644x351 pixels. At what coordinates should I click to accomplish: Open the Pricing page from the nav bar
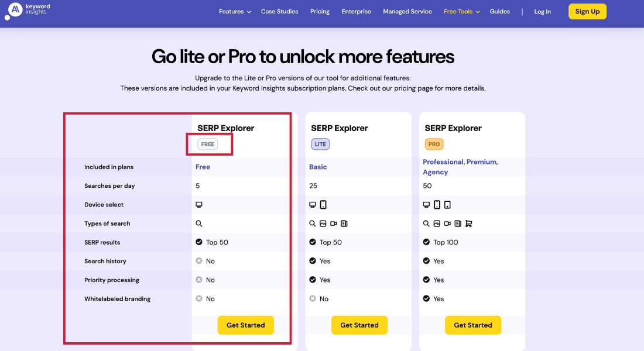coord(320,12)
